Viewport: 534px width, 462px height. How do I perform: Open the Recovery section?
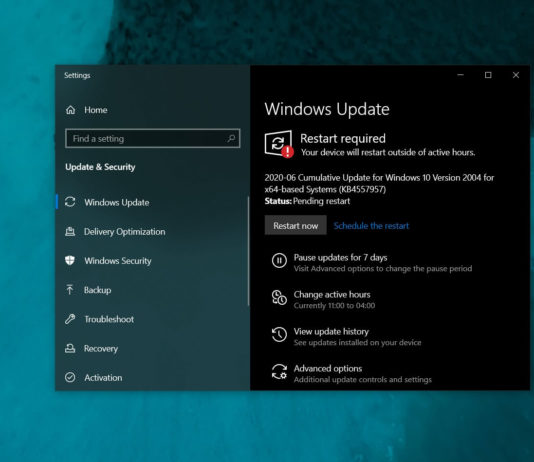(101, 349)
